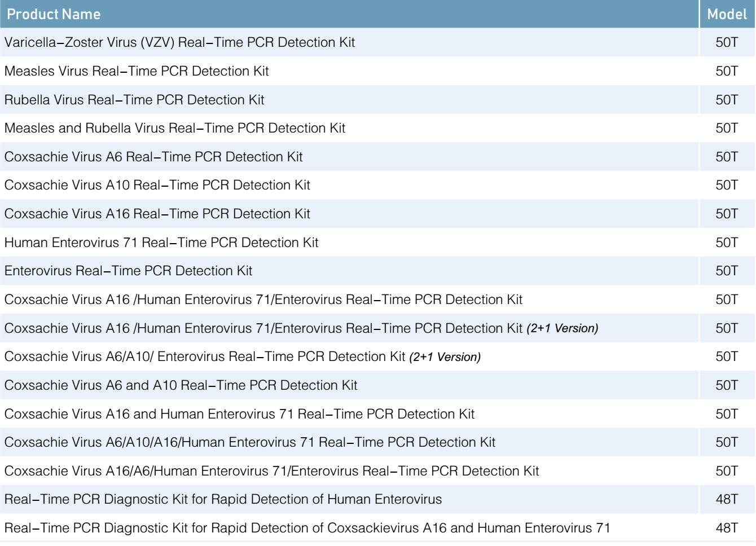Click Rapid Detection of Human Enterovirus kit
This screenshot has height=546, width=756.
point(223,499)
